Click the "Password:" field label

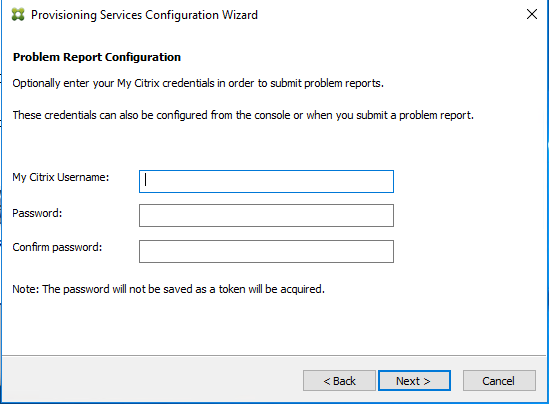click(37, 213)
